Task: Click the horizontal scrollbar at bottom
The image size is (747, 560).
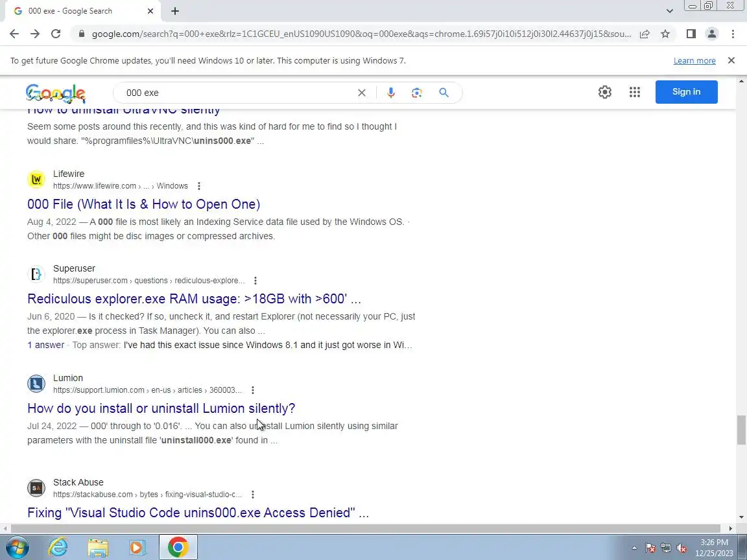Action: coord(366,529)
